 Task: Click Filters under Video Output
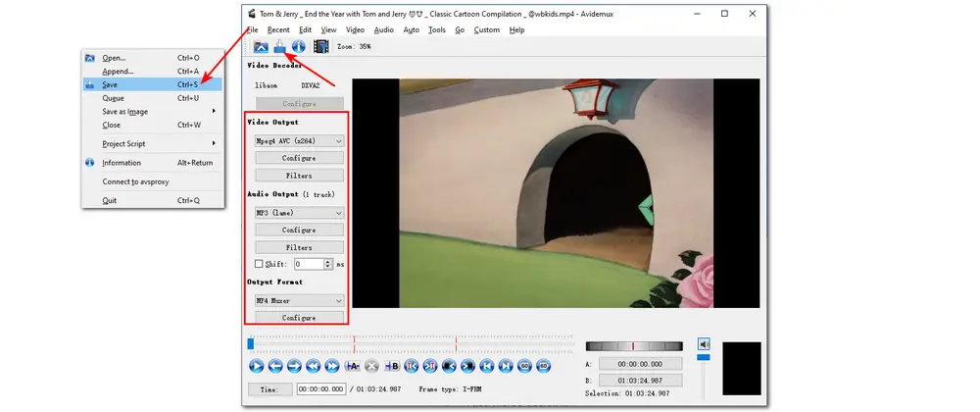(299, 176)
